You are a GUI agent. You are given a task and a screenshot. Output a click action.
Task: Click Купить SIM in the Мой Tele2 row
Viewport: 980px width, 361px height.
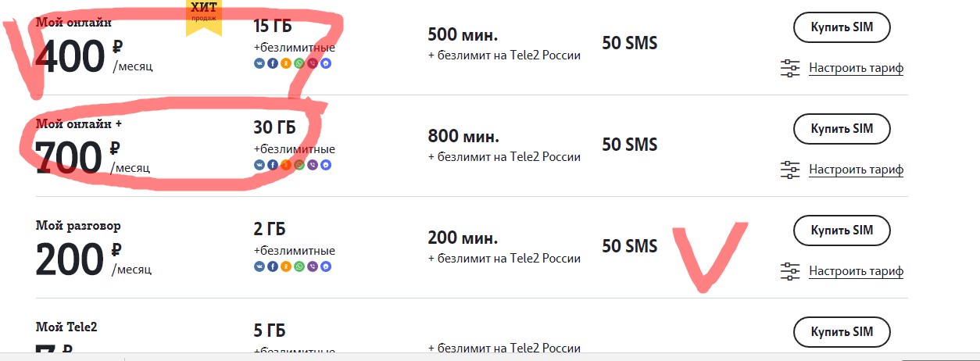(842, 332)
